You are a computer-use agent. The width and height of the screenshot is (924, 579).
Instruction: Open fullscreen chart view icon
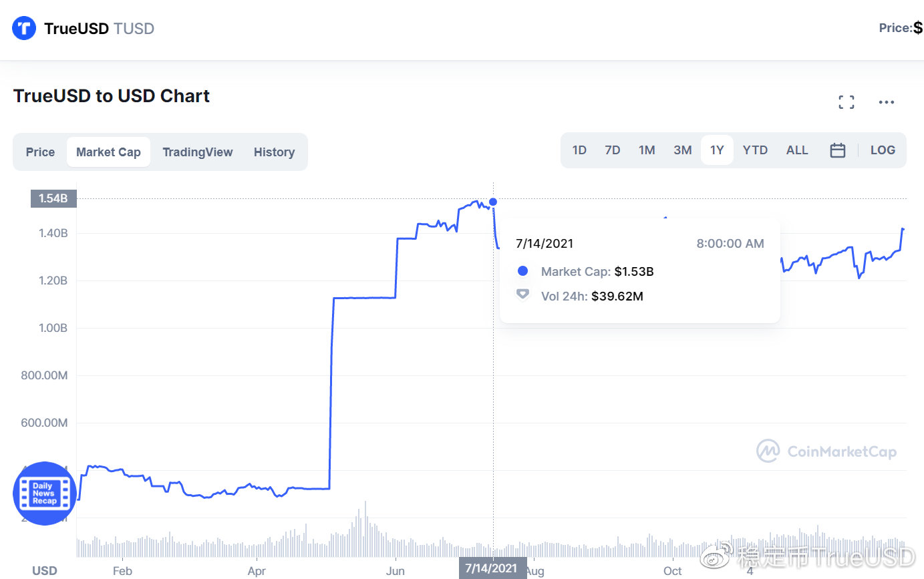[846, 102]
